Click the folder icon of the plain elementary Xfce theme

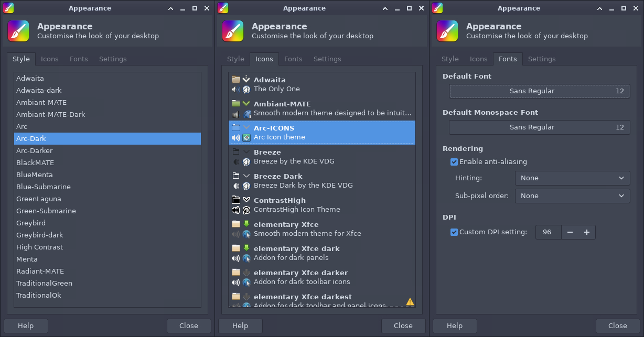[236, 224]
